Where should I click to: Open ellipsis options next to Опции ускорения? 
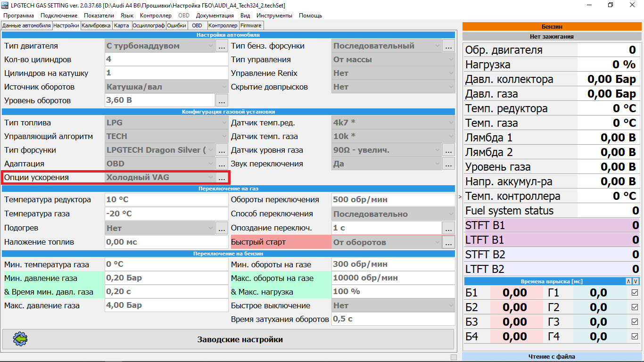coord(222,178)
